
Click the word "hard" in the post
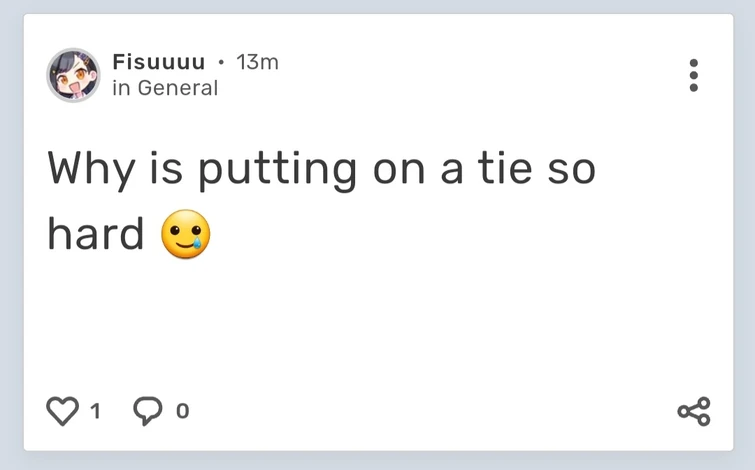point(96,234)
